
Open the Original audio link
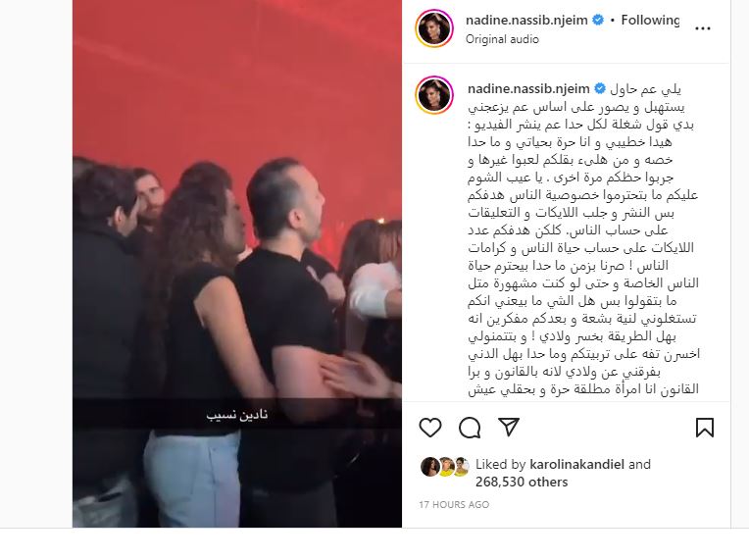click(502, 39)
